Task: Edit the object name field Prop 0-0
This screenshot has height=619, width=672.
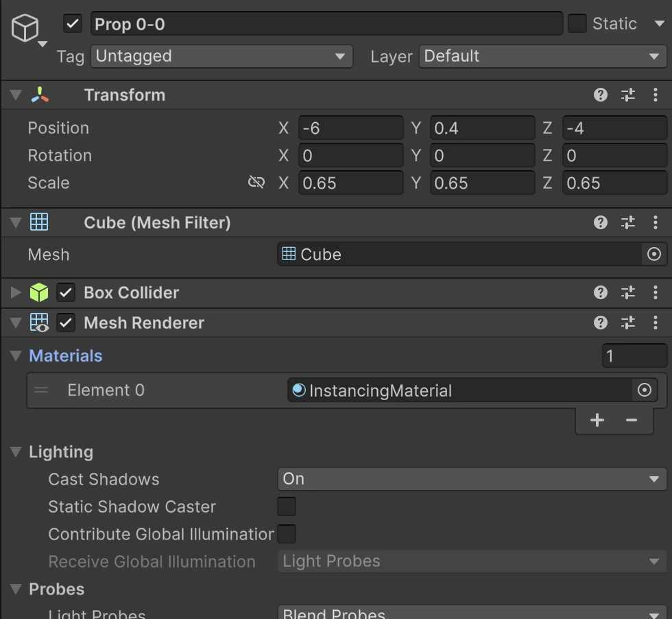Action: [x=326, y=24]
